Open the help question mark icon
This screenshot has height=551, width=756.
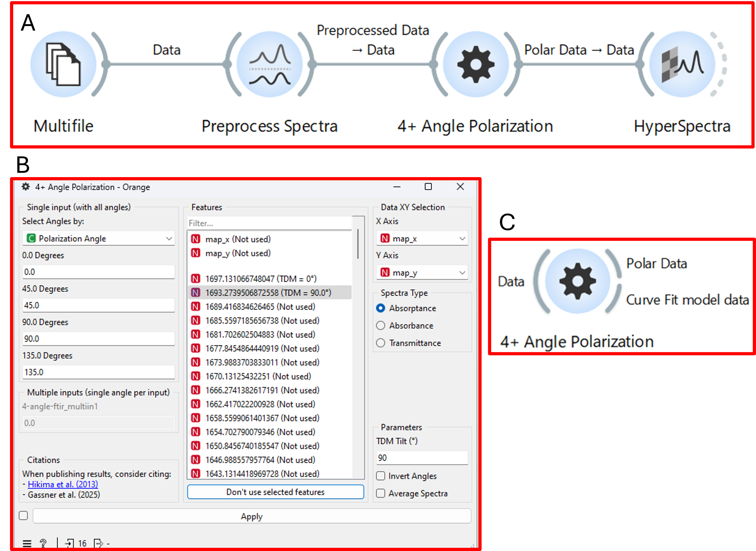click(x=43, y=543)
